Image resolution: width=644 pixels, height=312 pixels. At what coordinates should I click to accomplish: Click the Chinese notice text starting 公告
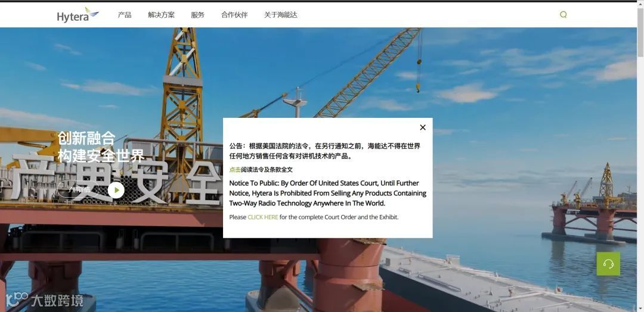(x=324, y=151)
